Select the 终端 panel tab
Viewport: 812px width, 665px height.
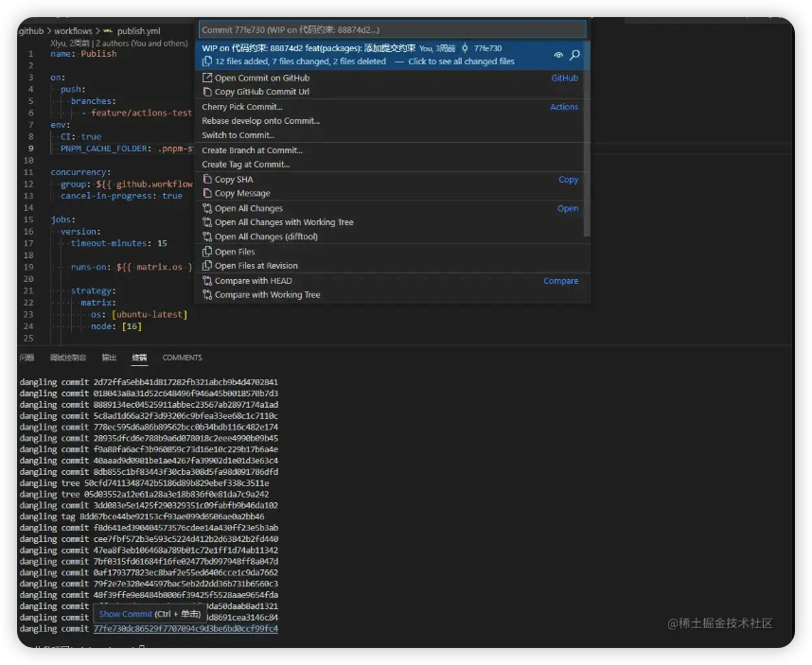139,358
